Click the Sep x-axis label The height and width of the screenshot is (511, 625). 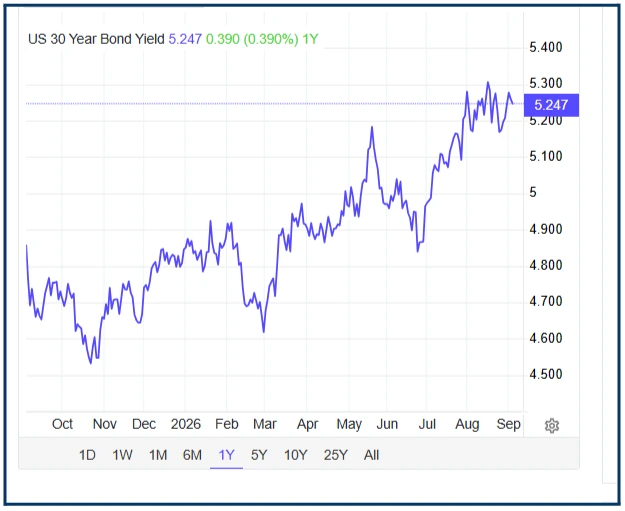click(x=508, y=424)
